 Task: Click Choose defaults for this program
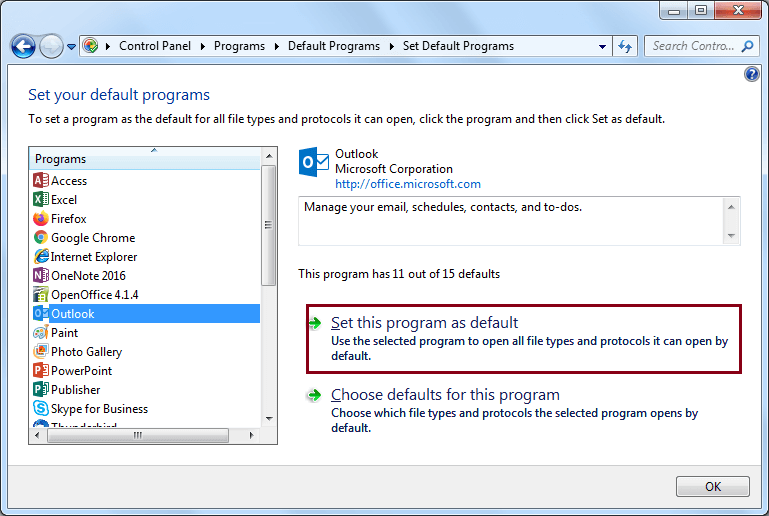coord(445,395)
